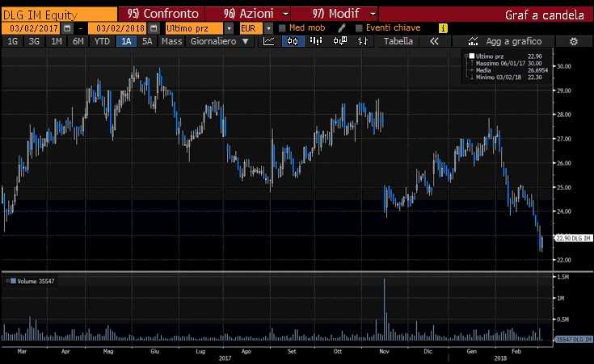Click the Volume 35547 label
The width and height of the screenshot is (594, 364).
point(36,281)
